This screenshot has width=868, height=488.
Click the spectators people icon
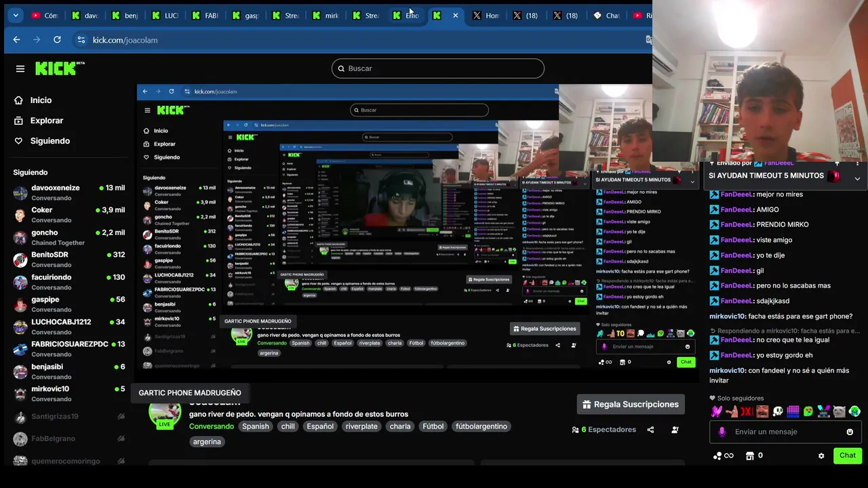click(x=576, y=430)
